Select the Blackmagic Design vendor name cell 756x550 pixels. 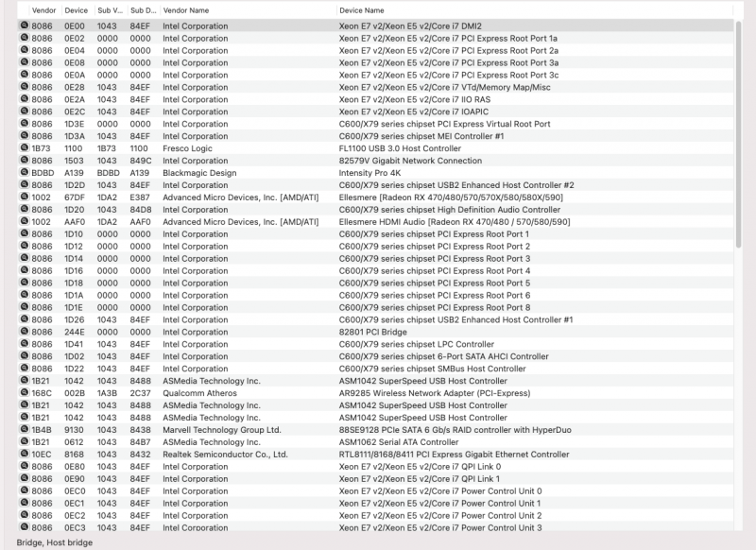[199, 173]
